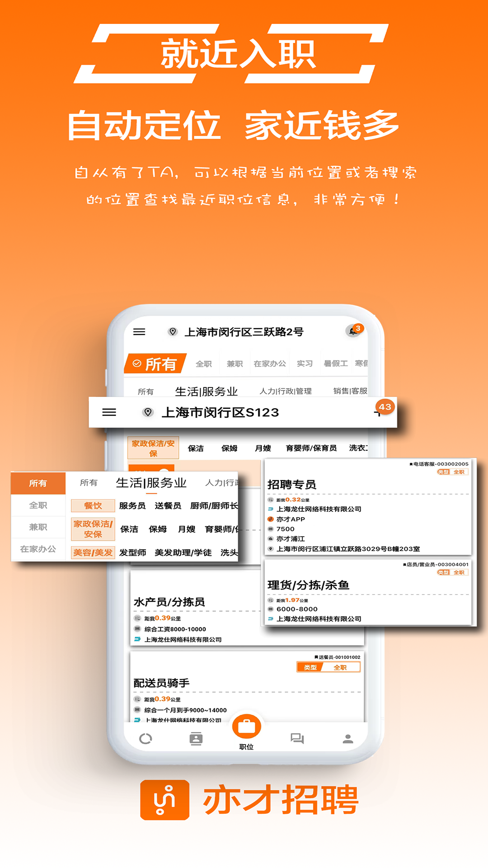Open the chat messages icon in bottom bar
488x868 pixels.
coord(297,739)
